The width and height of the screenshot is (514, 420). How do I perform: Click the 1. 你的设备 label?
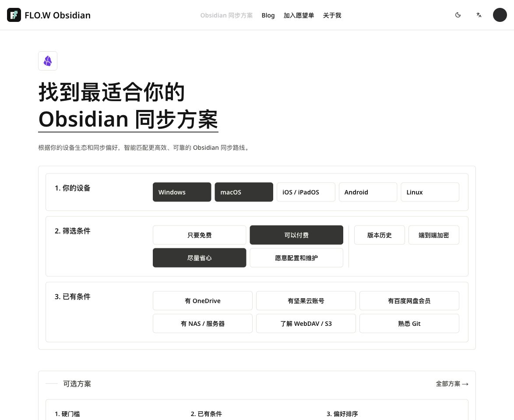point(72,188)
